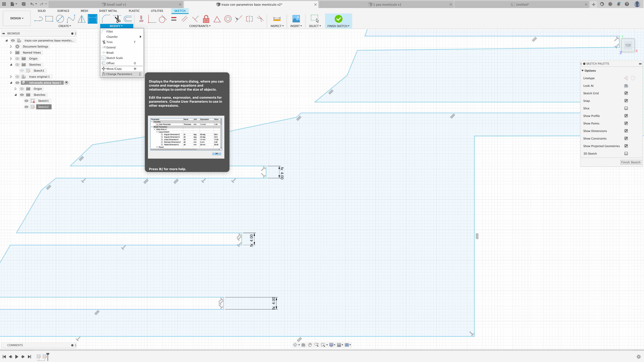Expand the Named Views folder
The height and width of the screenshot is (362, 644).
[11, 52]
